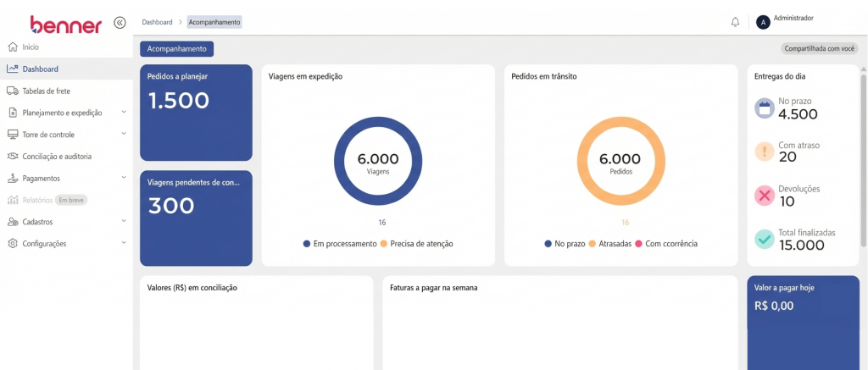Click the Entregas do dia heading
This screenshot has width=868, height=370.
click(x=780, y=77)
